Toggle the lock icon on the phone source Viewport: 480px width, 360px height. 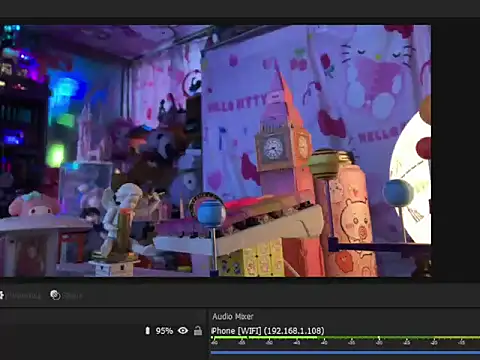[x=198, y=330]
